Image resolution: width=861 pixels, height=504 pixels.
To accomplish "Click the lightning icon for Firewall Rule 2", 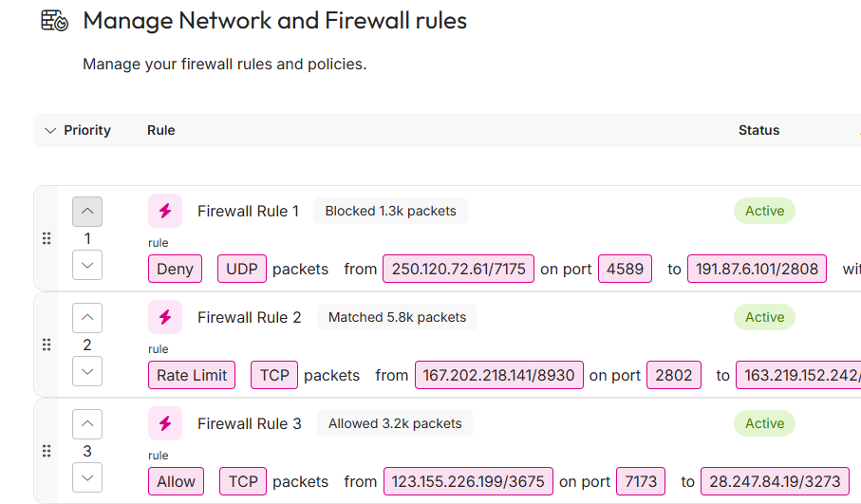I will pos(165,317).
